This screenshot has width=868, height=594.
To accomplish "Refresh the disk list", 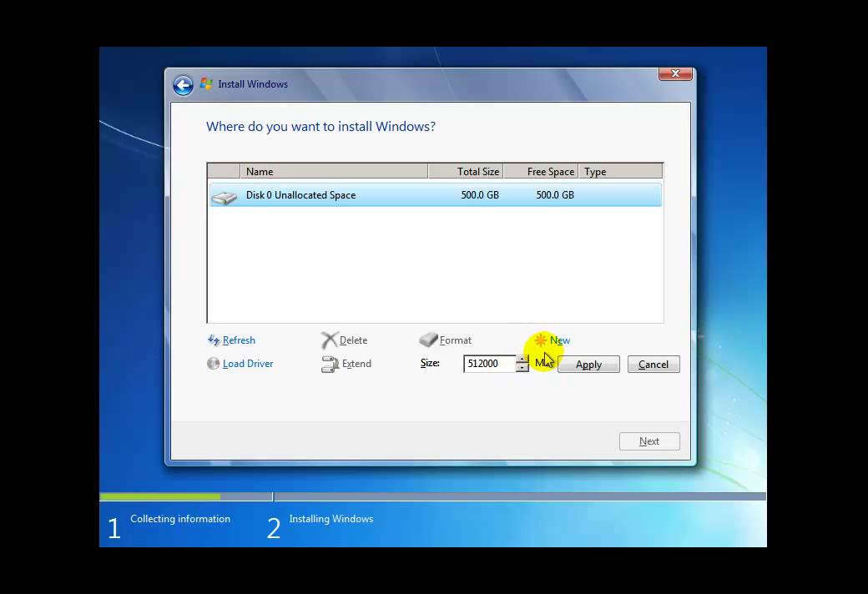I will [x=239, y=340].
